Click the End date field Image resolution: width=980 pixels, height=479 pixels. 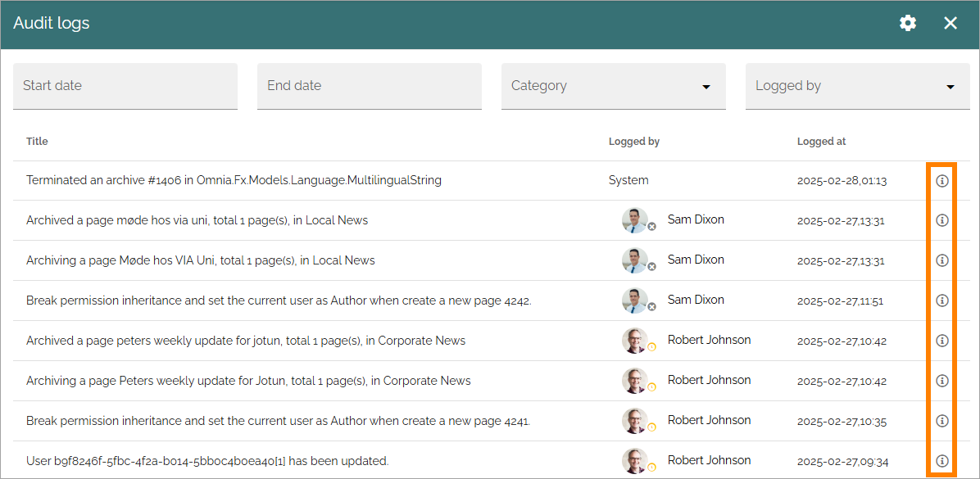[x=370, y=85]
